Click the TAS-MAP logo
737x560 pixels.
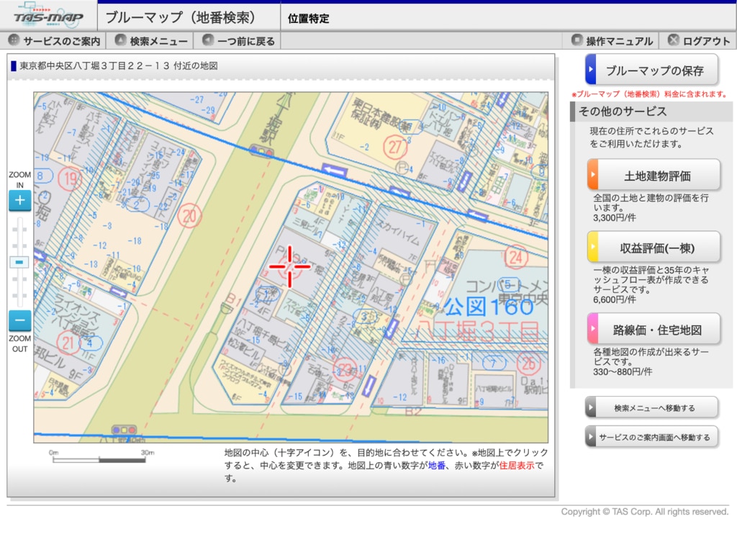pyautogui.click(x=48, y=17)
